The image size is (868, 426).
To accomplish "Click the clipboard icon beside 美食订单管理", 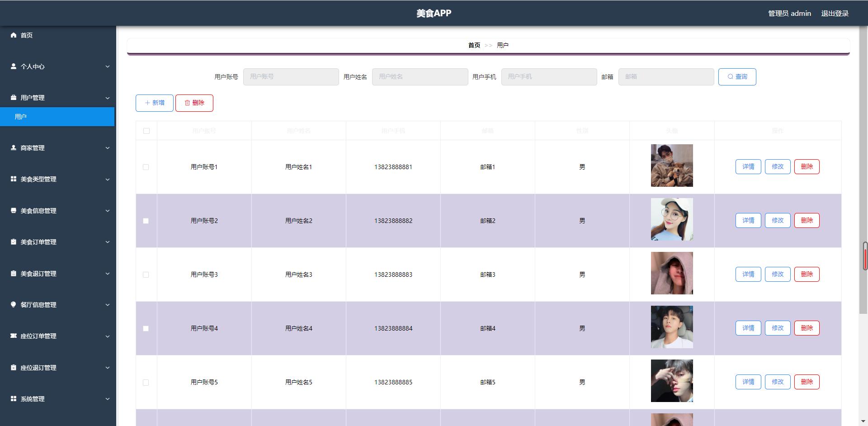I will 14,241.
